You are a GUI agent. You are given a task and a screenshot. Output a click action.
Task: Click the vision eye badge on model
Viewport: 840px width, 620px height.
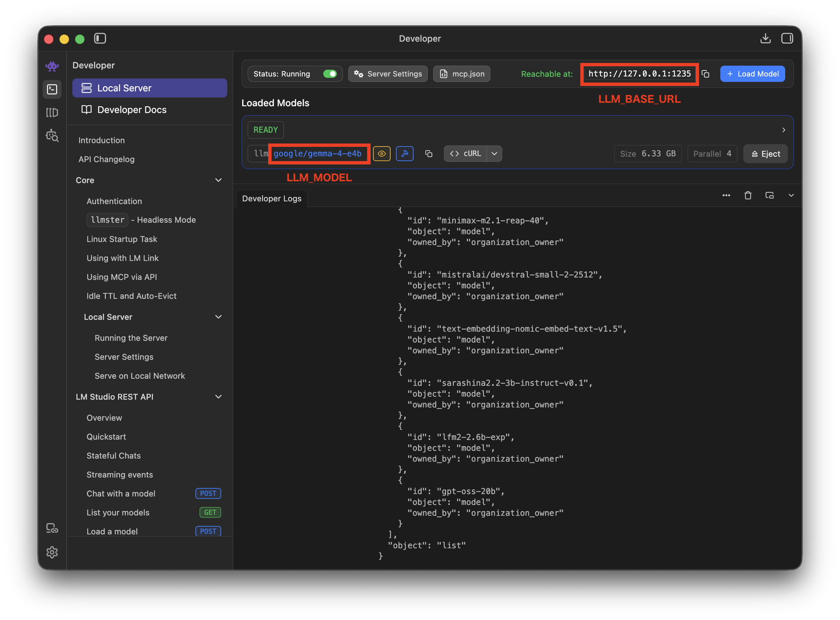pos(382,154)
